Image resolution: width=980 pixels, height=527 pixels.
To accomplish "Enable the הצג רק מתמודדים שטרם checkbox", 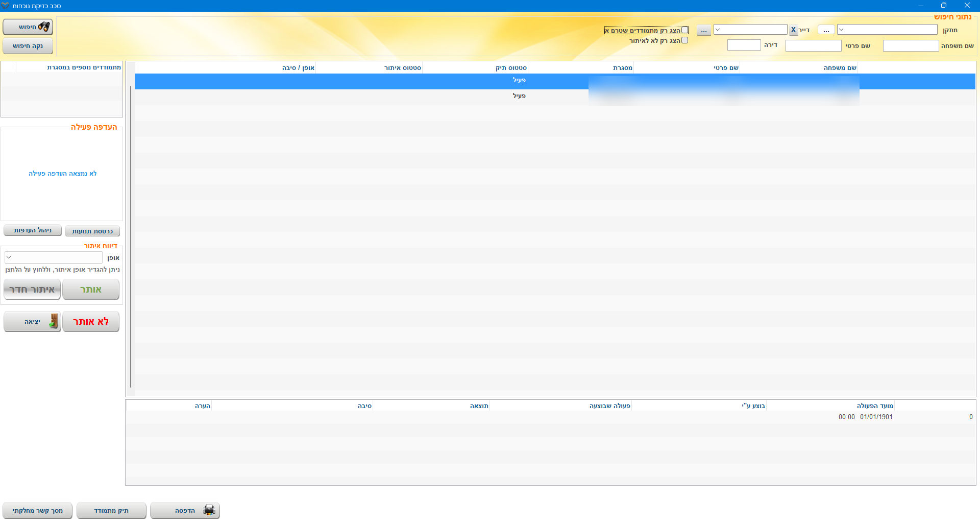I will pyautogui.click(x=685, y=30).
